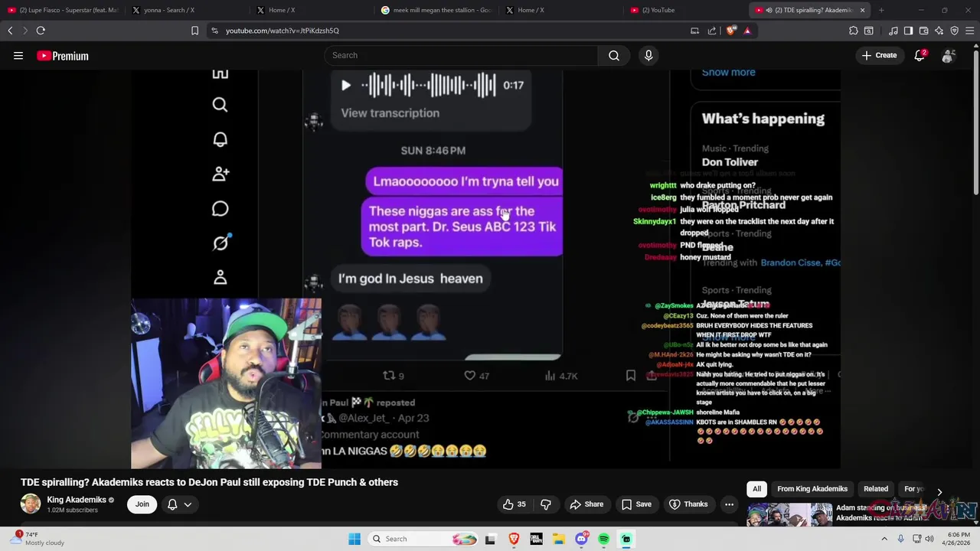Select the Related filter chip

coord(876,489)
